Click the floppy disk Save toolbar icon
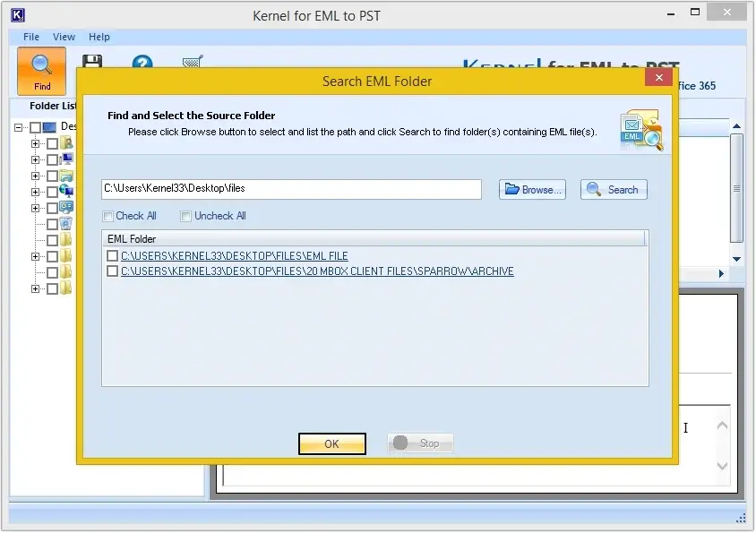Screen dimensions: 756x533 [92, 61]
